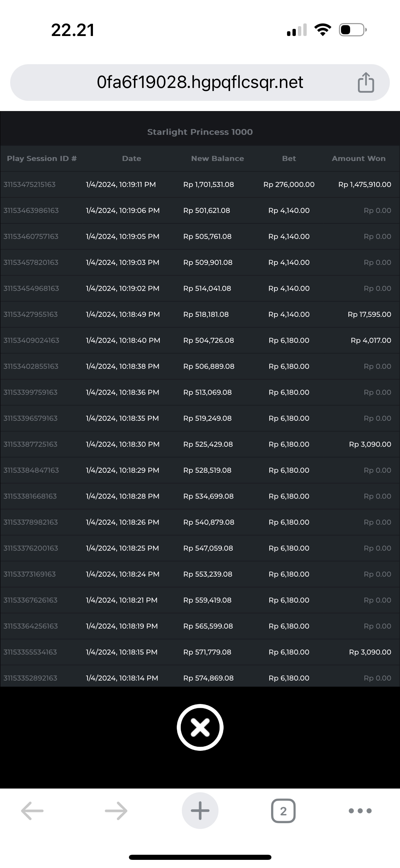
Task: Open play session 31153475215163
Action: click(30, 185)
